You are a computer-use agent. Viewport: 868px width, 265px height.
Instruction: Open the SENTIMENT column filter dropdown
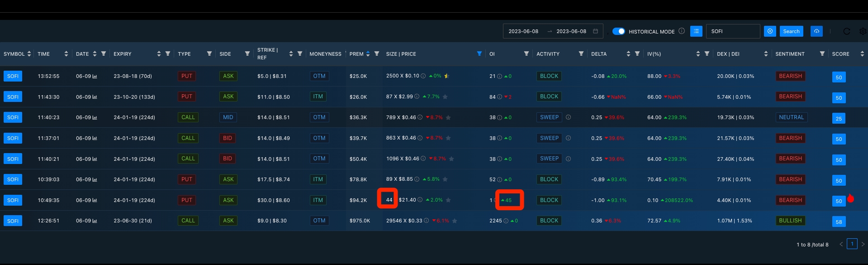822,54
